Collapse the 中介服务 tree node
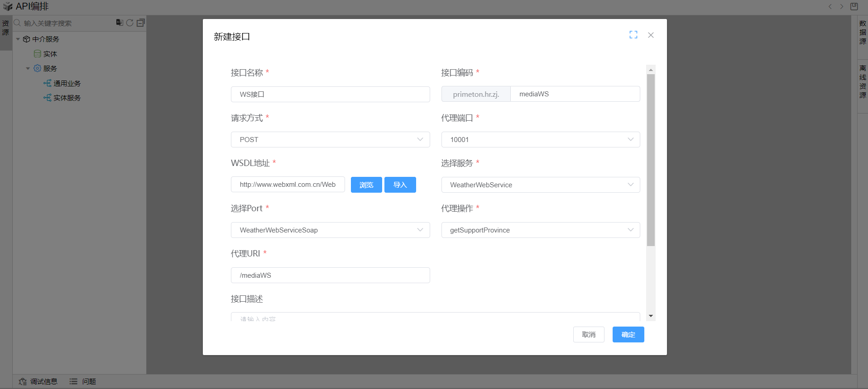The height and width of the screenshot is (389, 868). tap(18, 39)
